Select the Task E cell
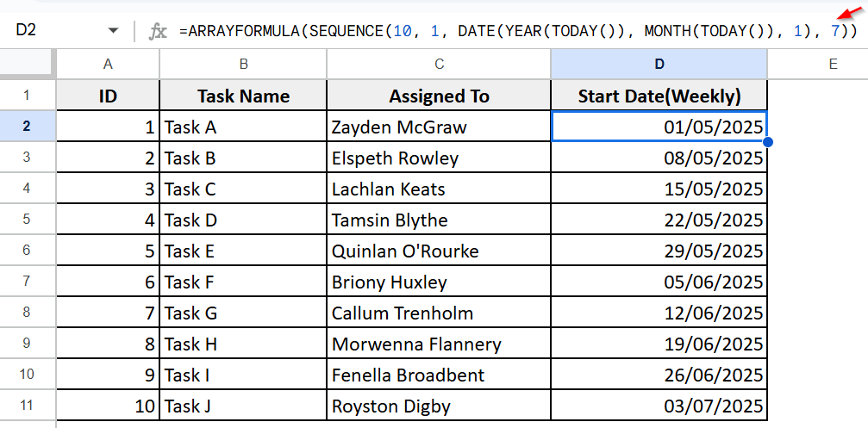 tap(243, 251)
